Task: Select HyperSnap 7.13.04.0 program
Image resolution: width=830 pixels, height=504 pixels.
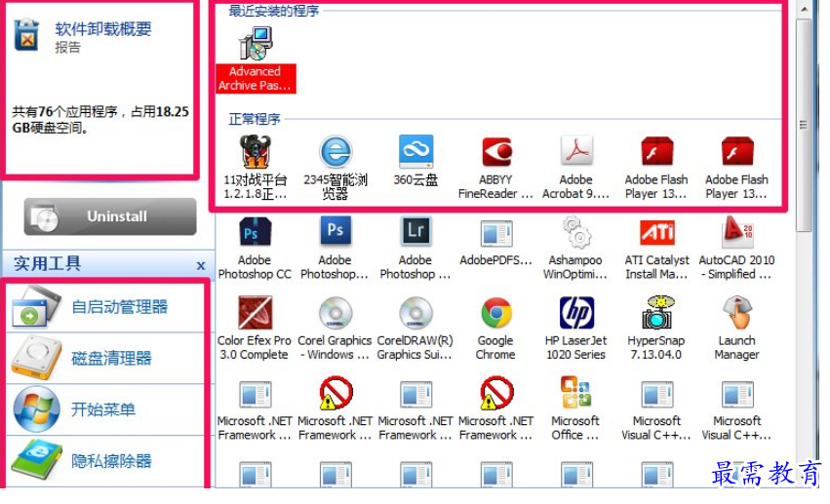Action: click(x=656, y=328)
